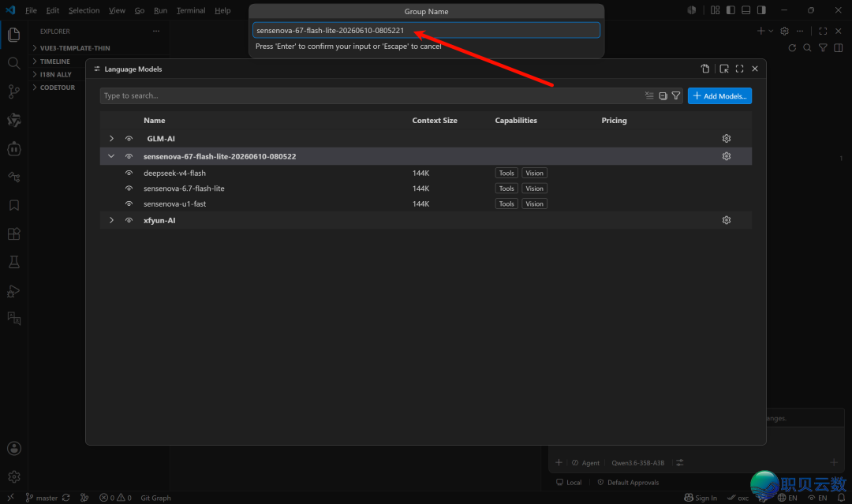The width and height of the screenshot is (852, 504).
Task: Open the Selection menu
Action: pos(84,10)
